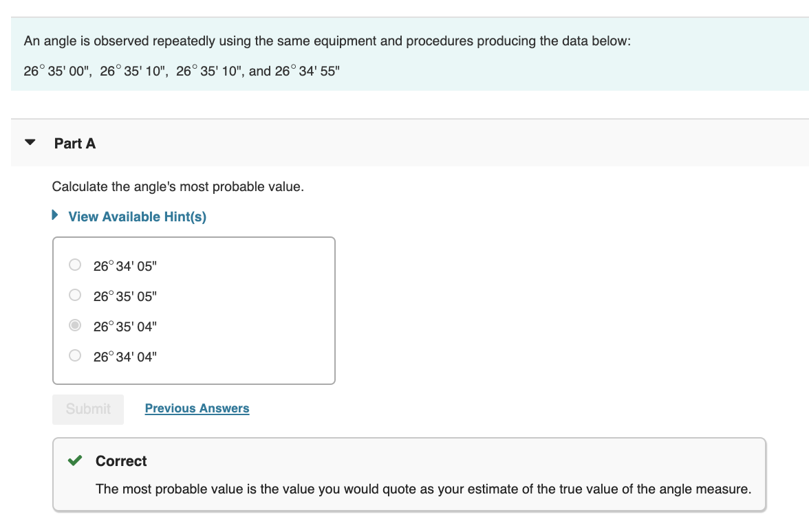Image resolution: width=809 pixels, height=532 pixels.
Task: Collapse the Part A section arrow
Action: pos(30,143)
